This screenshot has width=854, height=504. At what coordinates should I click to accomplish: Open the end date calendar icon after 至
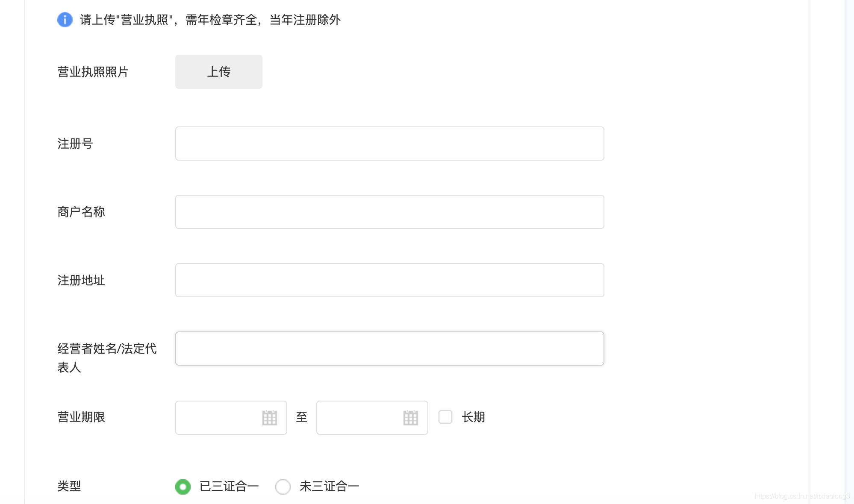pos(411,418)
